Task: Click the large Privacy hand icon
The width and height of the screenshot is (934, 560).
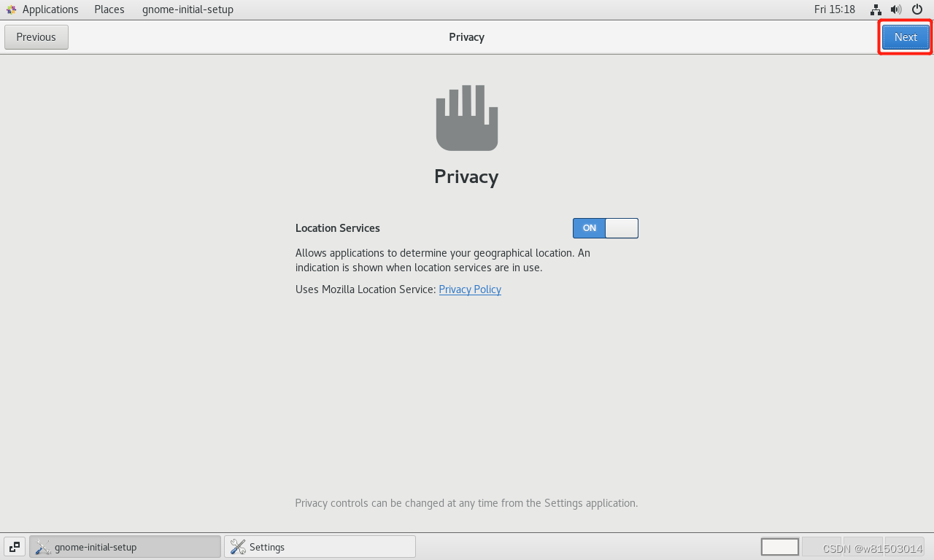Action: pyautogui.click(x=467, y=117)
